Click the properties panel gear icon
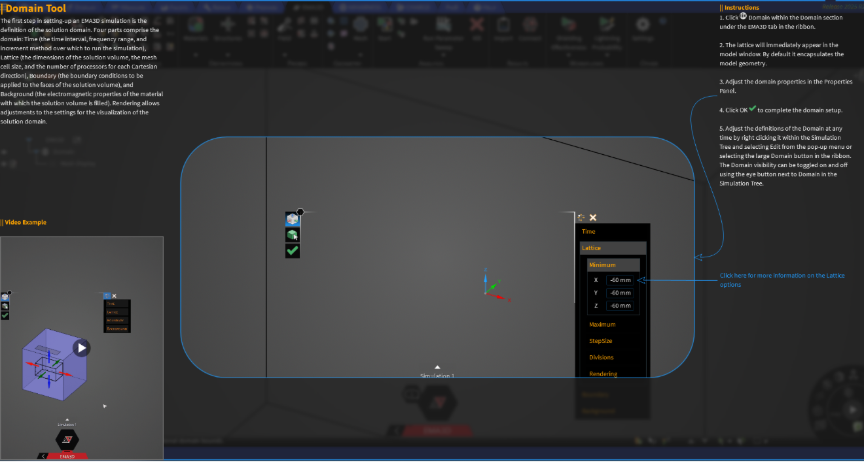864x462 pixels. (x=581, y=217)
